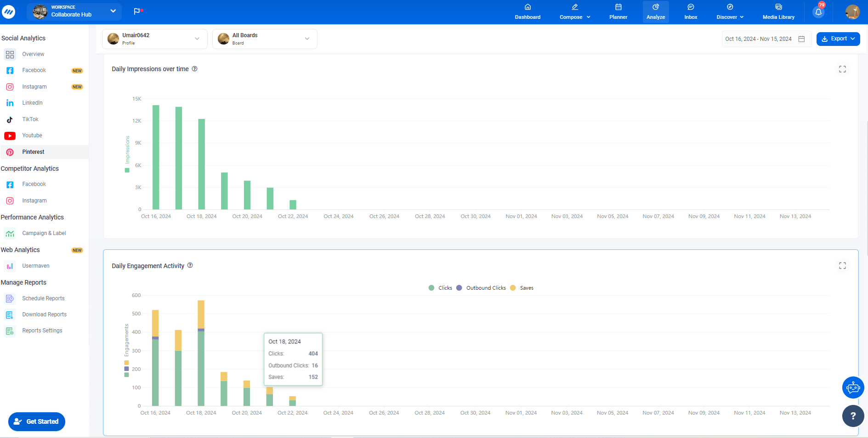Click help icon beside Daily Engagement Activity
Image resolution: width=868 pixels, height=438 pixels.
tap(190, 265)
